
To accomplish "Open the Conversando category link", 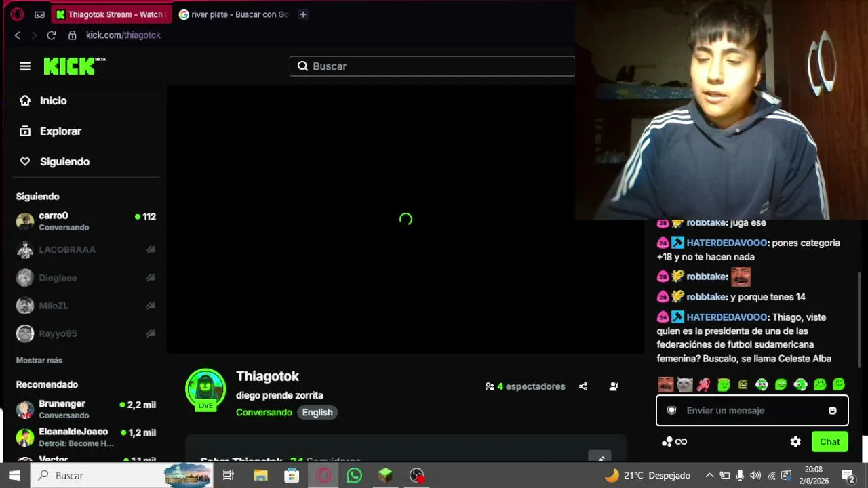I will (264, 412).
